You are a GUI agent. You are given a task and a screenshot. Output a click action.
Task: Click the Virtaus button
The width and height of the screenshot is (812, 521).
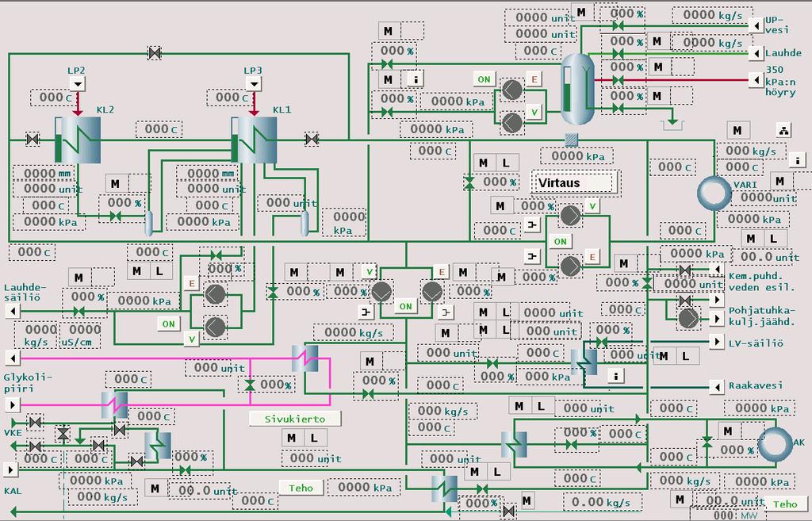tap(575, 182)
